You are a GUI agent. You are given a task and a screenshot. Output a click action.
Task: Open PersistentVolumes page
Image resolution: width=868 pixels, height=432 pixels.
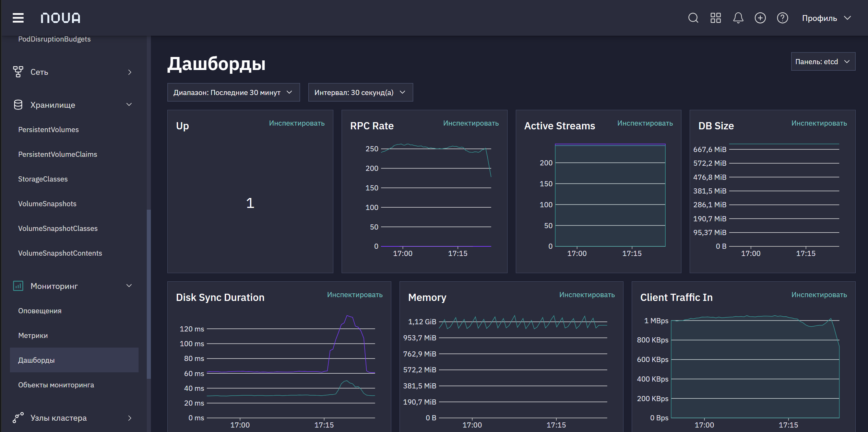(x=48, y=130)
